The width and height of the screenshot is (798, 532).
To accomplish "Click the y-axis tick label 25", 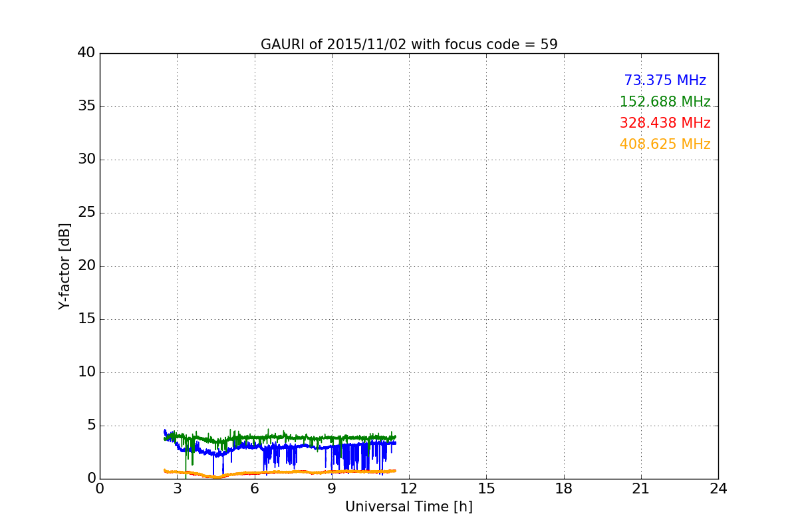I will click(86, 213).
